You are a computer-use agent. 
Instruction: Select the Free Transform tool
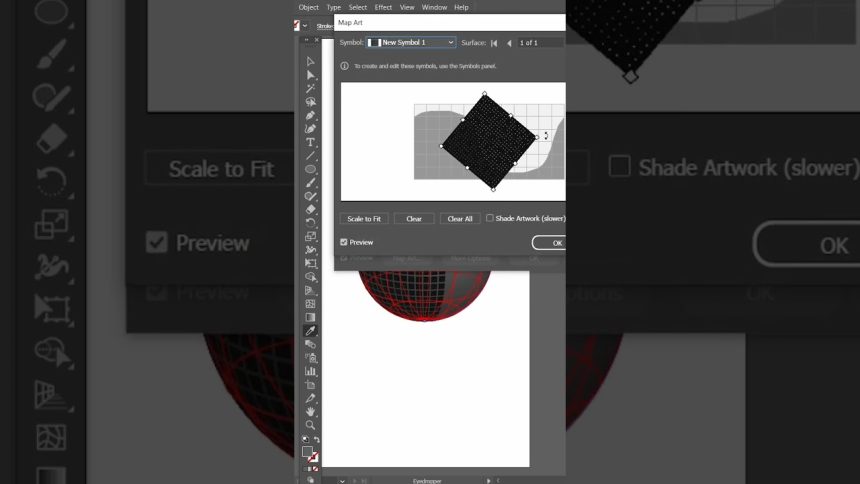click(x=310, y=263)
